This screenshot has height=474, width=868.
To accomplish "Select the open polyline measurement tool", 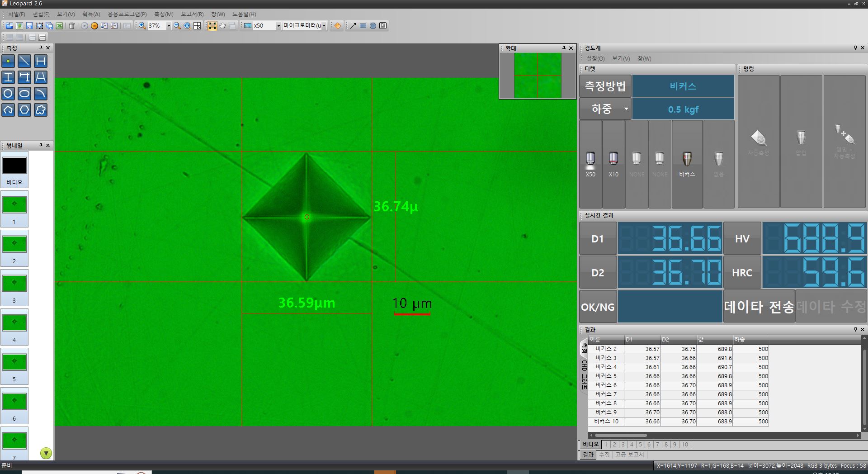I will point(8,110).
